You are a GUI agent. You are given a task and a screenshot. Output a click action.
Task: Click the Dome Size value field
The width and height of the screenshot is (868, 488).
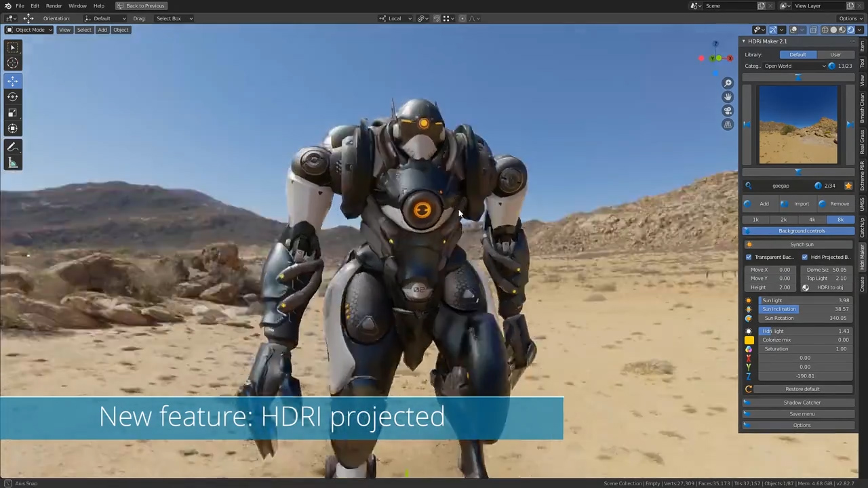click(827, 270)
